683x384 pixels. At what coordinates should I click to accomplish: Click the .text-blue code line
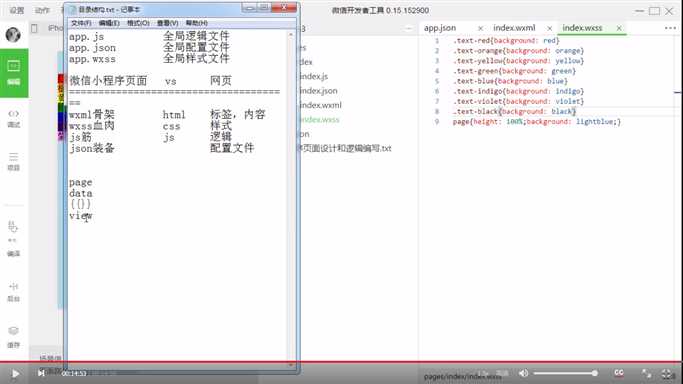510,81
